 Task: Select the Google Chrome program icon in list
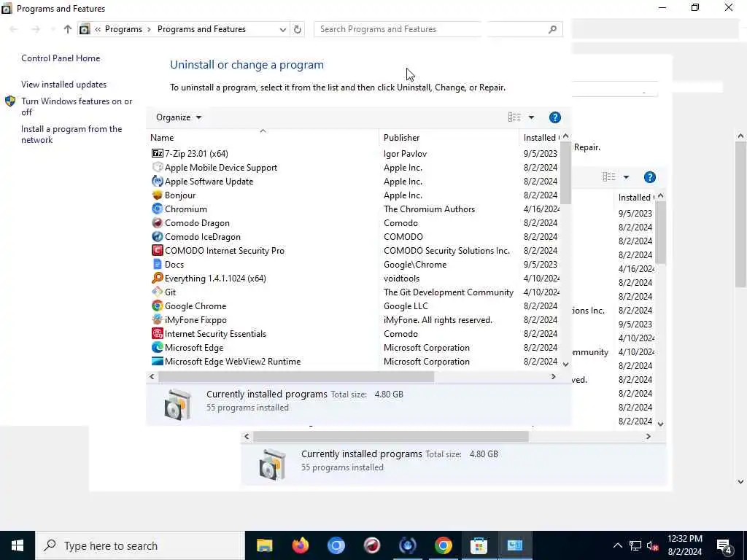pos(158,306)
